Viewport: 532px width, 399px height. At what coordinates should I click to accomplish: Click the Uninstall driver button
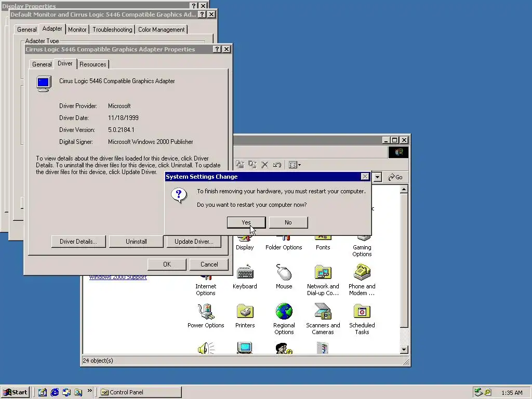pos(136,242)
